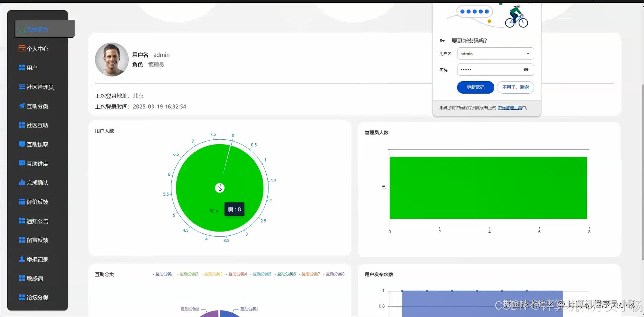Toggle 互助分类2 legend entry
The height and width of the screenshot is (317, 644).
(x=188, y=274)
